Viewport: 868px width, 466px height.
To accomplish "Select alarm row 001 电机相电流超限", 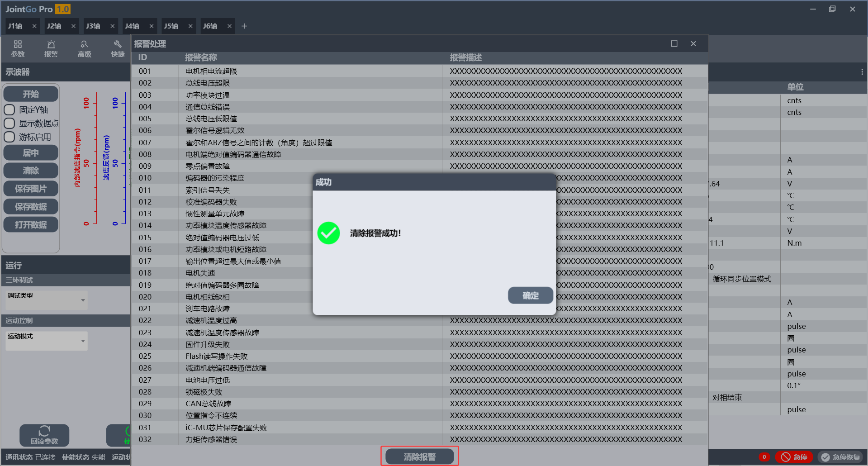I will (x=420, y=71).
